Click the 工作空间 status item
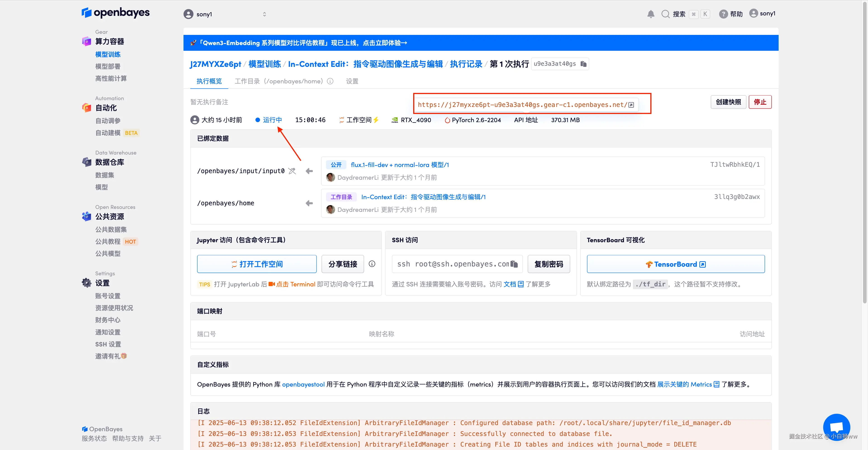The height and width of the screenshot is (450, 868). (359, 120)
